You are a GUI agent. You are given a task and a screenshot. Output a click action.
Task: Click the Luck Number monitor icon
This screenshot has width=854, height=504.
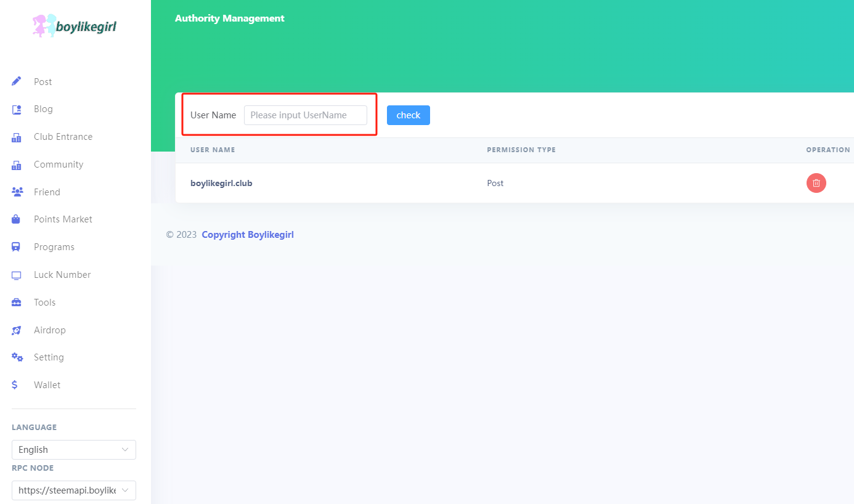tap(17, 275)
